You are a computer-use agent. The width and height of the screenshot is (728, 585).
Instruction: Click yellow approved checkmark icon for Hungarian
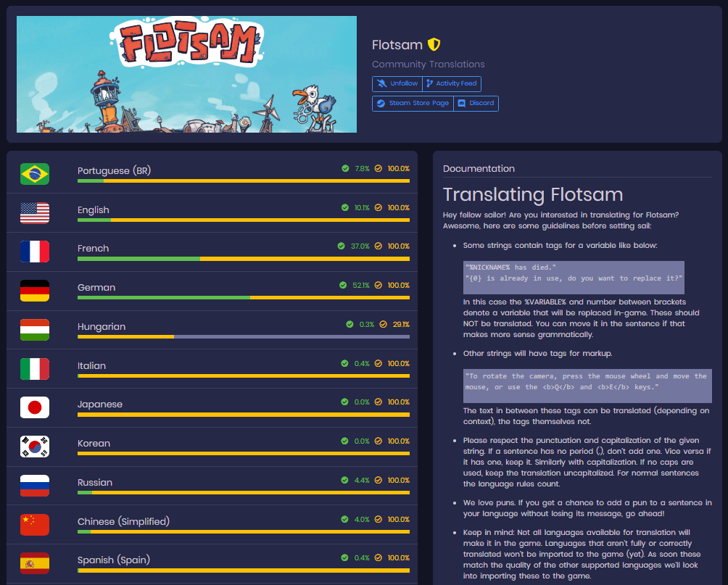click(x=383, y=324)
